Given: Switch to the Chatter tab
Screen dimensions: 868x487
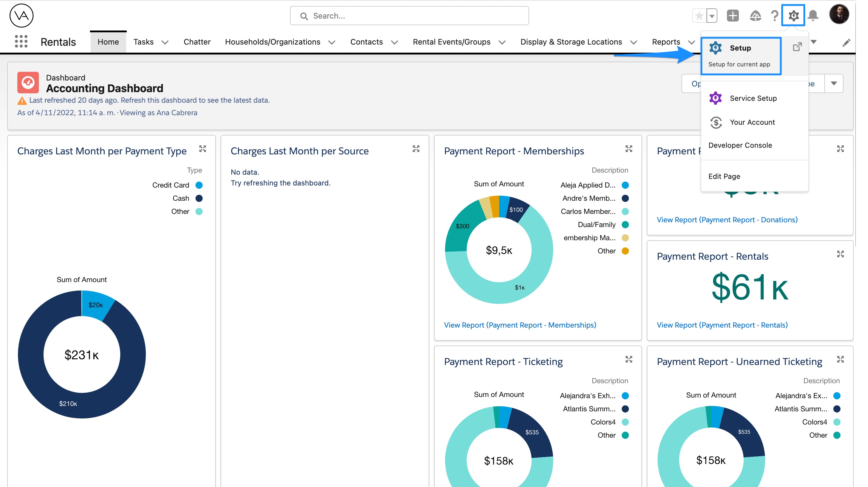Looking at the screenshot, I should pyautogui.click(x=197, y=42).
